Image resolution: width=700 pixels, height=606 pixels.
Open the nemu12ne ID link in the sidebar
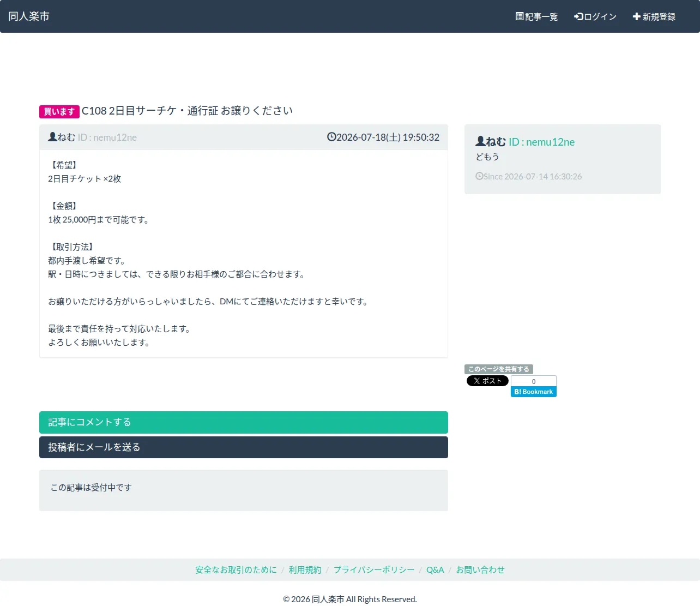coord(541,142)
